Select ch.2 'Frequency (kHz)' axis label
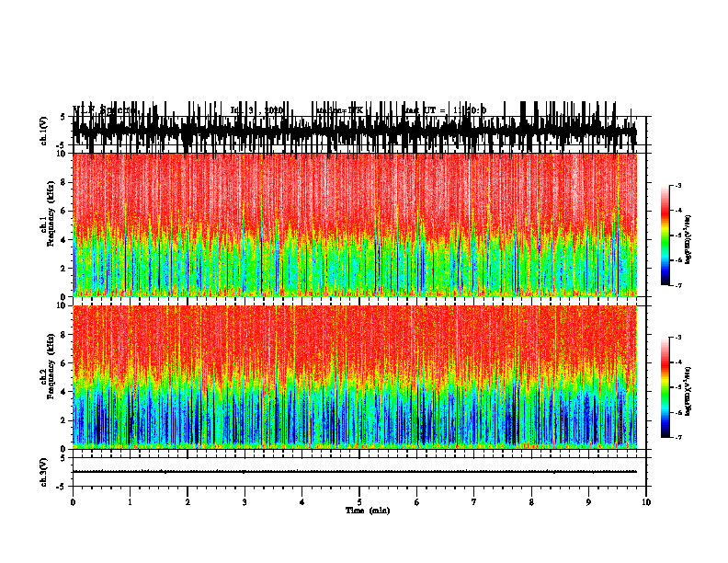 click(x=51, y=366)
